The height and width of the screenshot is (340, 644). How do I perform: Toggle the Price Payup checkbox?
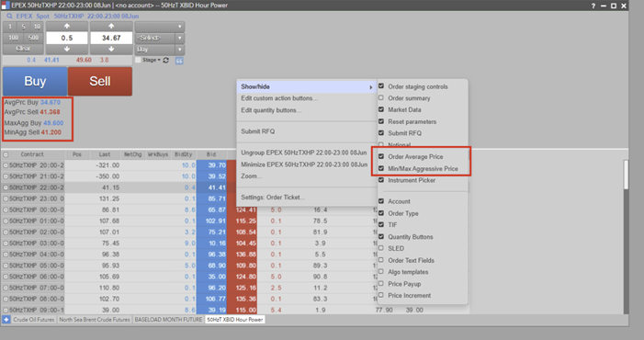(x=381, y=284)
